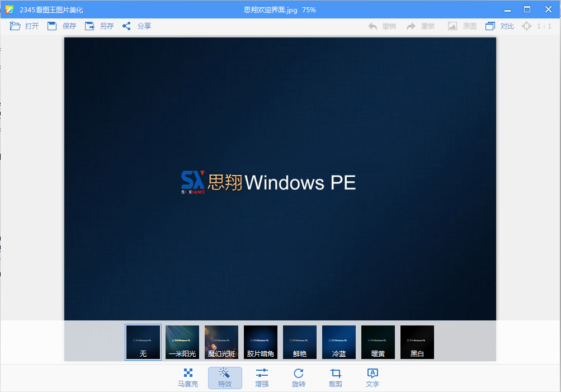This screenshot has width=561, height=392.
Task: Click the 分享 share icon
Action: click(x=126, y=26)
